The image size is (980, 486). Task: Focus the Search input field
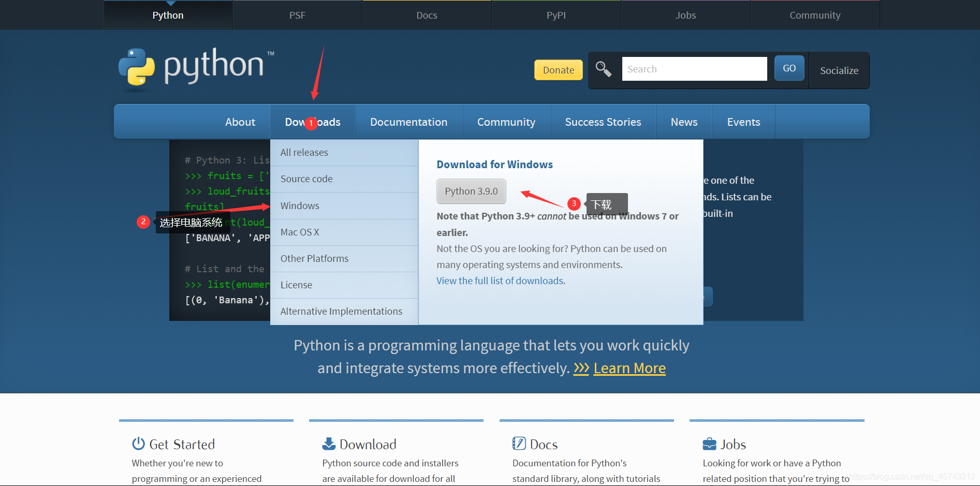point(694,69)
